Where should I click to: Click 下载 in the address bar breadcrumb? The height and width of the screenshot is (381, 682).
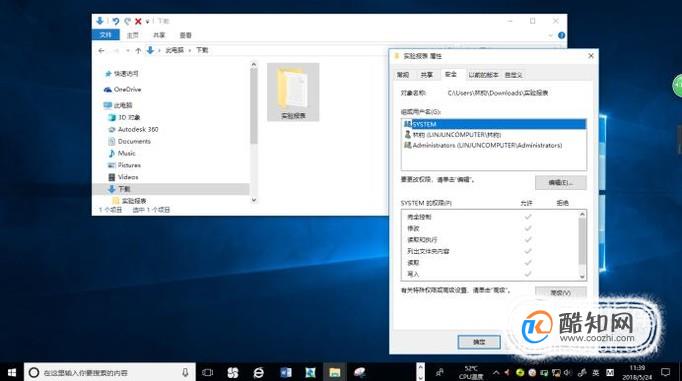coord(202,50)
